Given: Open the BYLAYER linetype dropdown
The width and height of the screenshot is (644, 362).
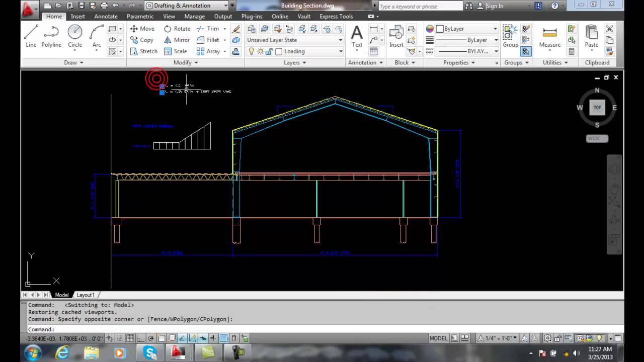Looking at the screenshot, I should (x=466, y=51).
